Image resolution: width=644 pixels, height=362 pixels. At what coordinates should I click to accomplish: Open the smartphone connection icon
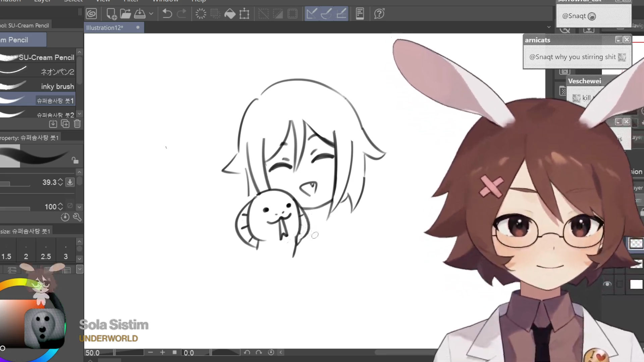360,14
